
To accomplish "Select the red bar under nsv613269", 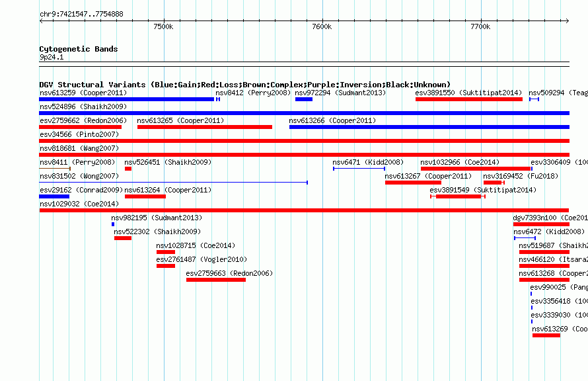I will (546, 335).
